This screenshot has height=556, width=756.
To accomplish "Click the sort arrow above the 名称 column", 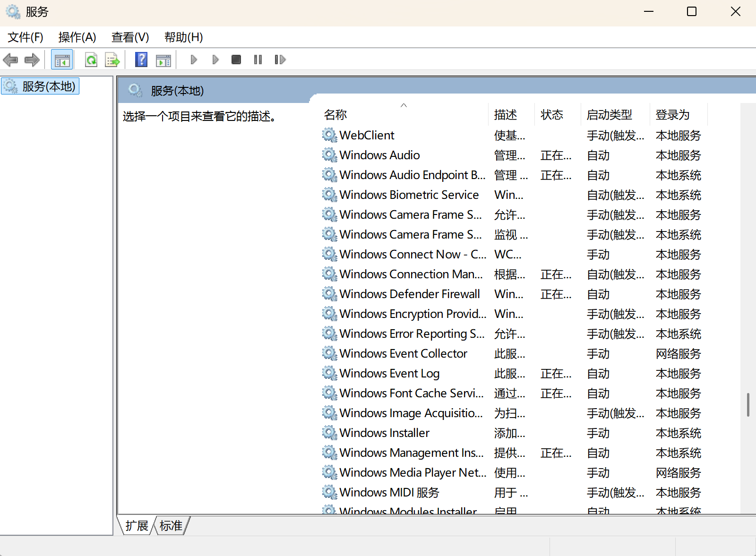I will pyautogui.click(x=404, y=105).
